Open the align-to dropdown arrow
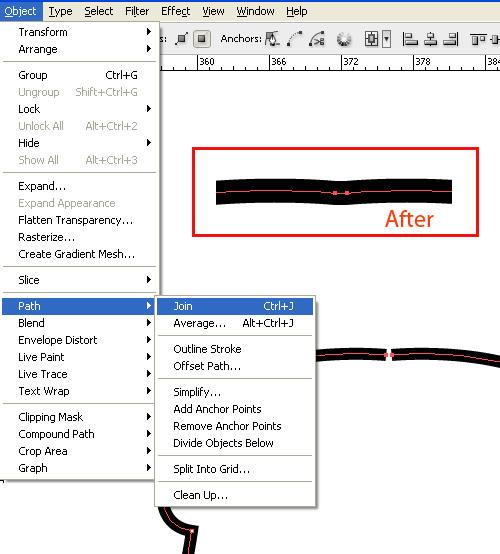 pyautogui.click(x=387, y=39)
